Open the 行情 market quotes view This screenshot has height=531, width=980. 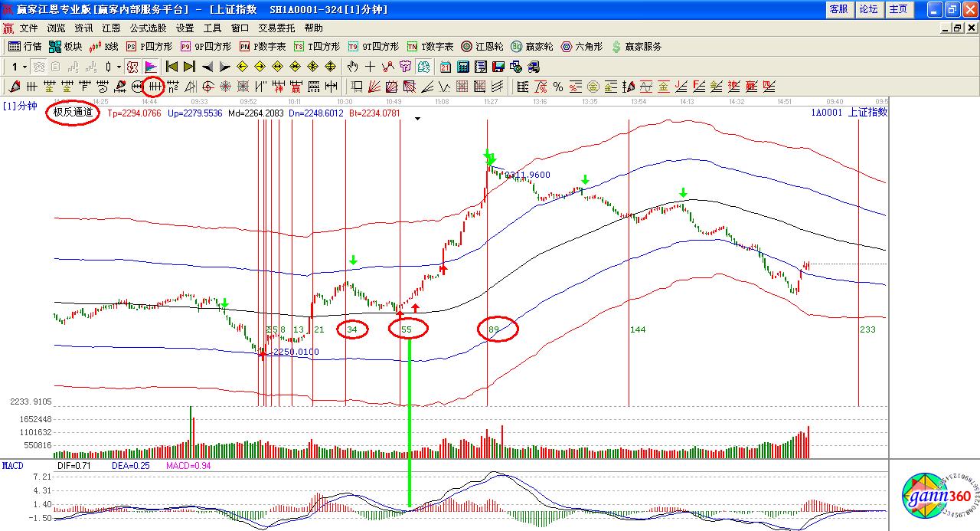click(24, 47)
